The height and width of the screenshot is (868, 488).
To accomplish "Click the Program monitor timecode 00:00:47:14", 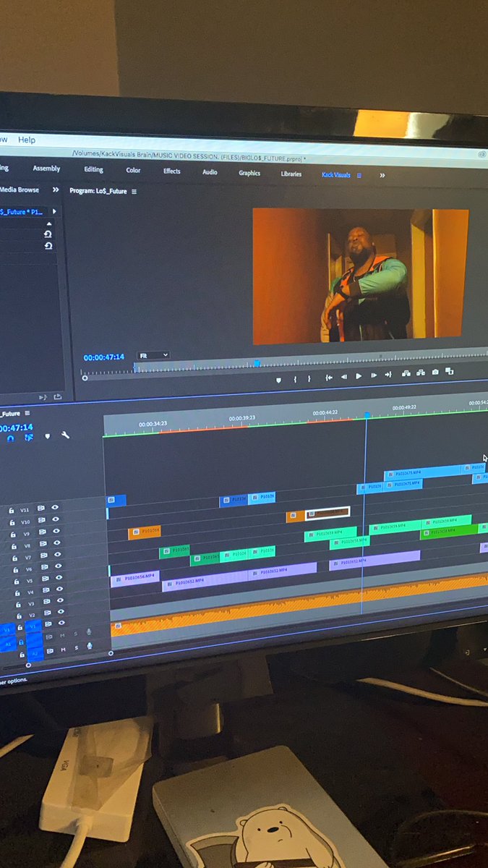I will (x=103, y=357).
